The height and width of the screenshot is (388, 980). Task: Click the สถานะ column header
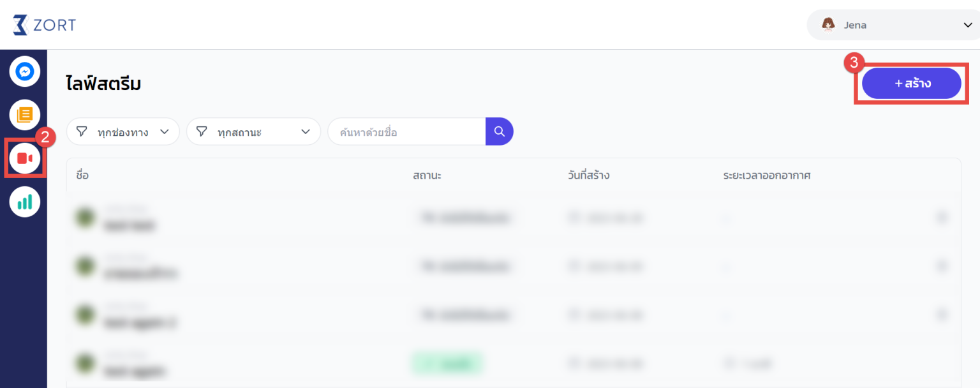point(427,175)
